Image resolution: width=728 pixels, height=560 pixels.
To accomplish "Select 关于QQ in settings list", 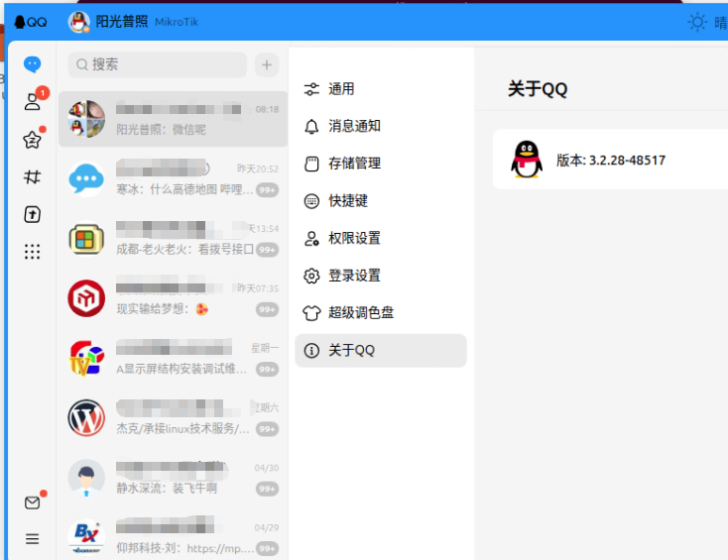I will click(x=381, y=350).
